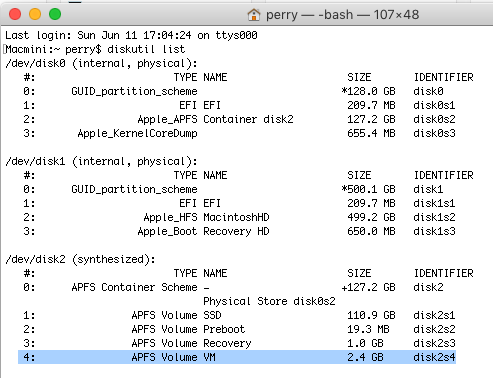Click the home folder icon in title bar
The image size is (493, 378).
click(254, 15)
